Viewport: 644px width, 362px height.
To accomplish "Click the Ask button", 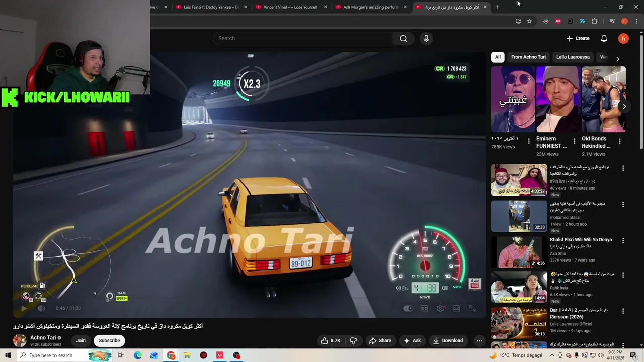I will (x=412, y=340).
